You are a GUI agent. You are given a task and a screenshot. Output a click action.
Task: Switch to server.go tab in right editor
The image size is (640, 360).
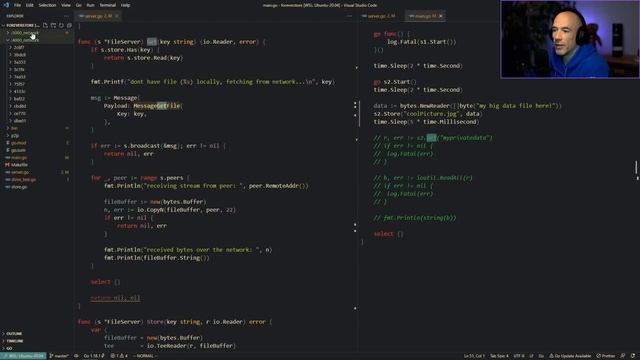(381, 16)
